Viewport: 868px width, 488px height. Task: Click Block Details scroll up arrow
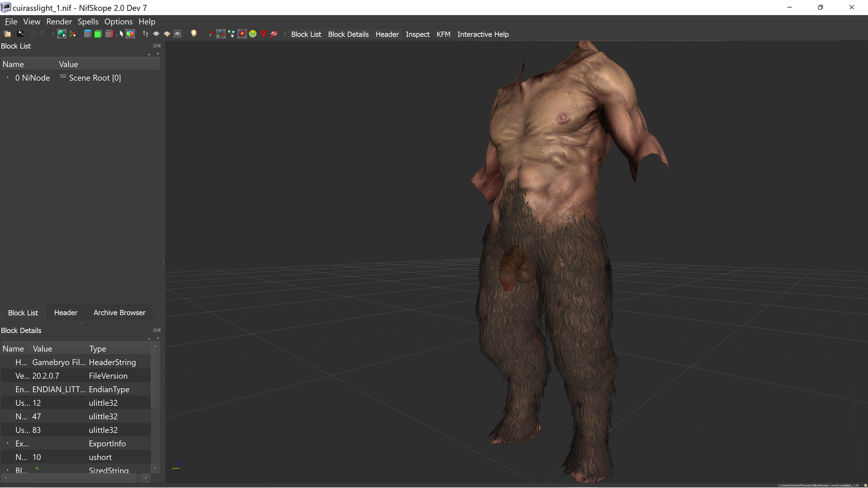155,347
